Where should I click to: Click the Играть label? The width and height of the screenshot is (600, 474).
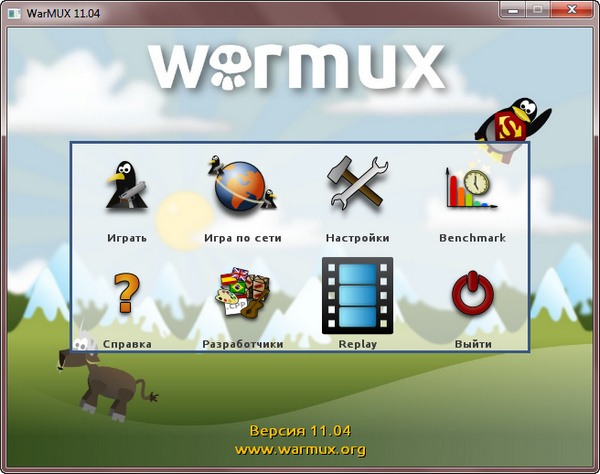coord(127,238)
